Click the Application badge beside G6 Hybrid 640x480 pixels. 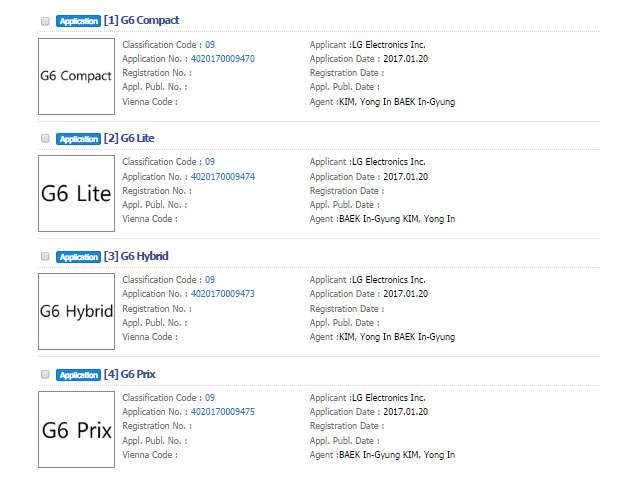point(78,257)
